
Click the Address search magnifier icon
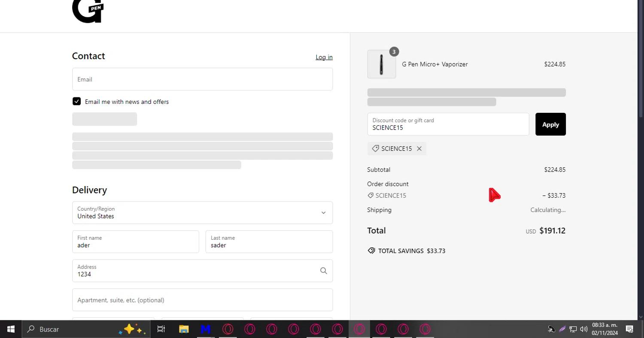(324, 271)
